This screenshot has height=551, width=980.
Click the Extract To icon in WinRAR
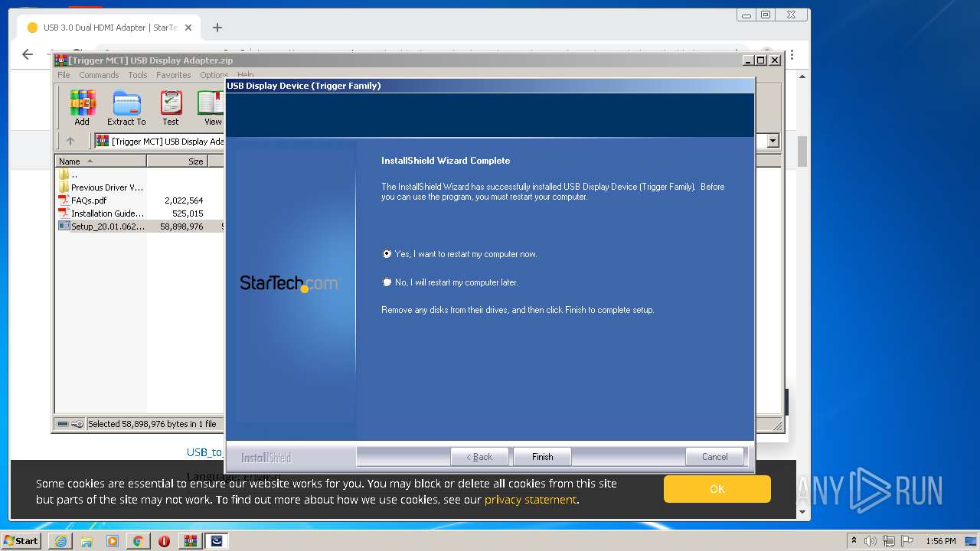[126, 108]
